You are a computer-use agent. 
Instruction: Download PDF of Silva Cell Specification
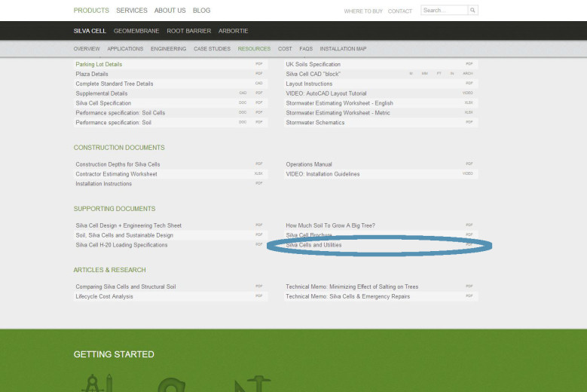[258, 103]
